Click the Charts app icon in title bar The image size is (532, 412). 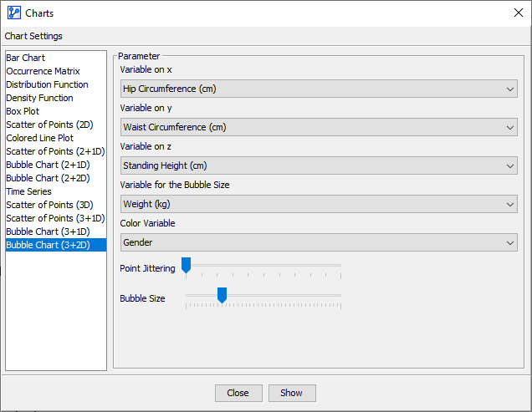[x=13, y=13]
